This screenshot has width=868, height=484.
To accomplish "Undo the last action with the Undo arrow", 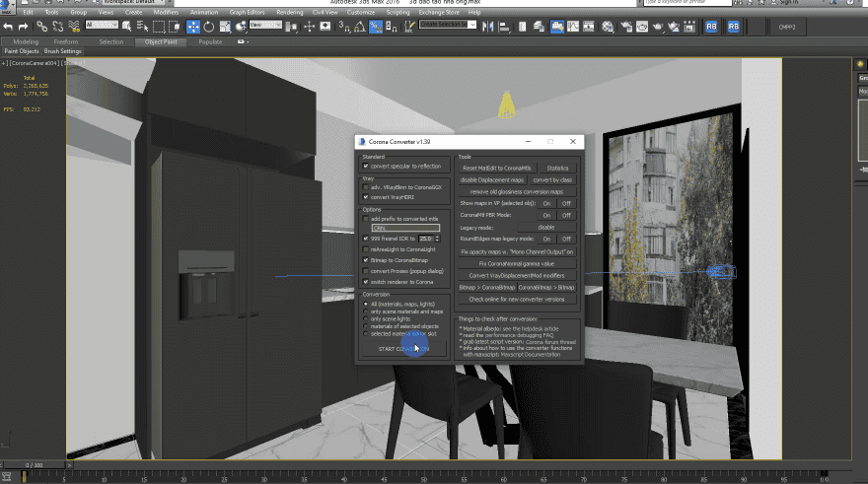I will [x=8, y=27].
